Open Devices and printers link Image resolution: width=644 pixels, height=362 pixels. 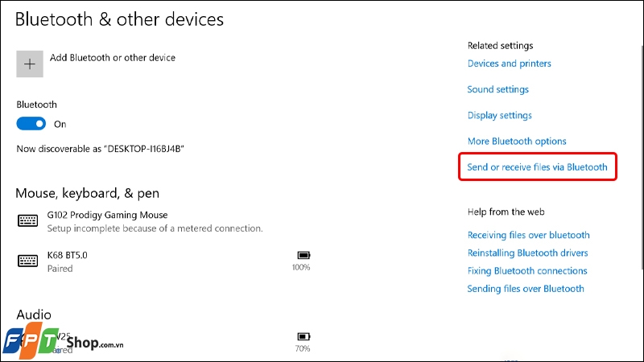[510, 64]
